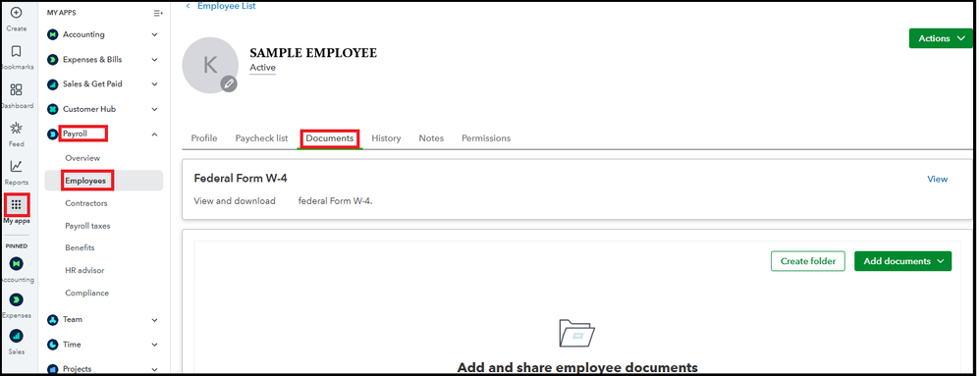The image size is (980, 376).
Task: Collapse the My Apps menu panel icon
Action: pyautogui.click(x=157, y=13)
